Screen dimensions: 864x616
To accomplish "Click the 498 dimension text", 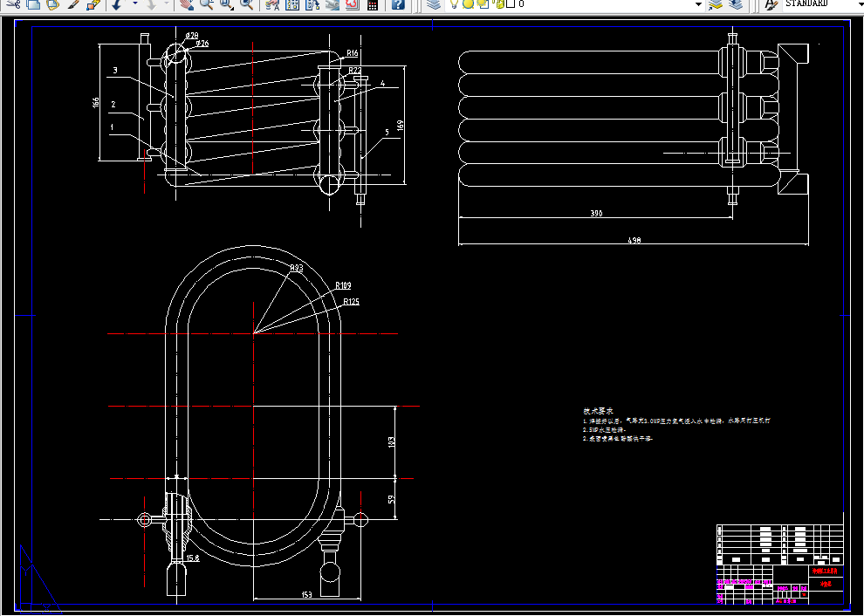I will (x=634, y=240).
